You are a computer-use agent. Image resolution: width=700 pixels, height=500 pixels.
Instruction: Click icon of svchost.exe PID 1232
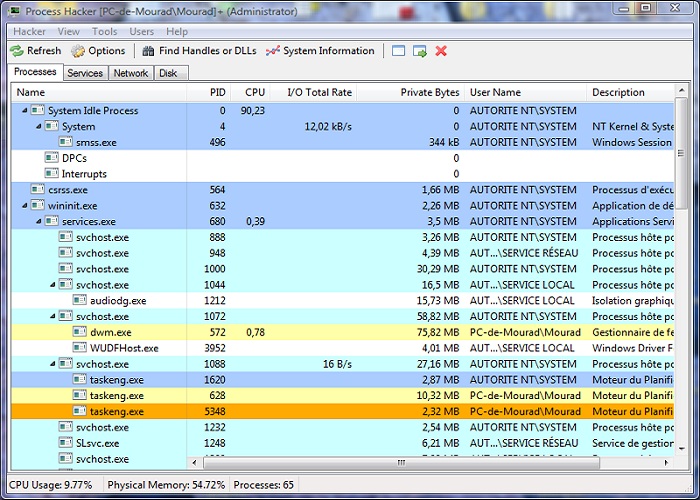[66, 427]
